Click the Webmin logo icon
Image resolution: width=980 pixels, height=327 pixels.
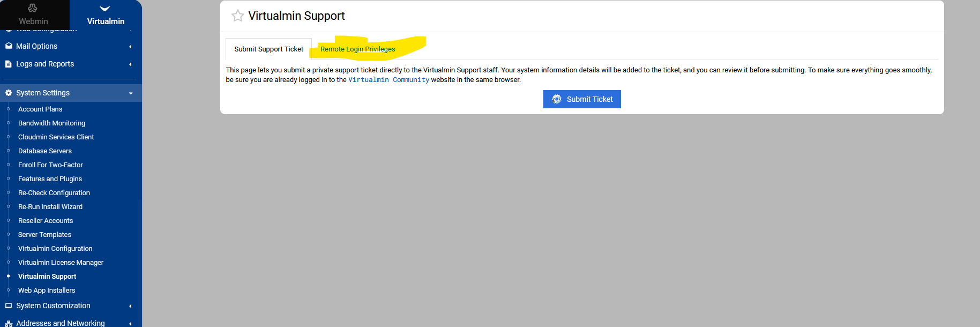tap(33, 8)
